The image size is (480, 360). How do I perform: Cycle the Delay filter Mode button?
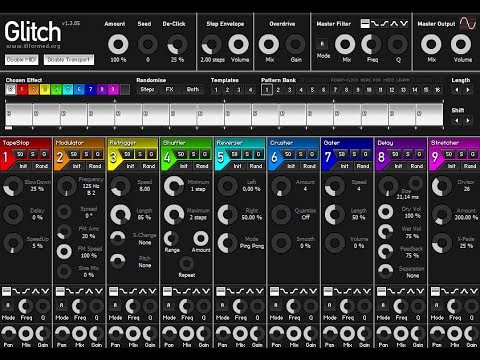[383, 305]
